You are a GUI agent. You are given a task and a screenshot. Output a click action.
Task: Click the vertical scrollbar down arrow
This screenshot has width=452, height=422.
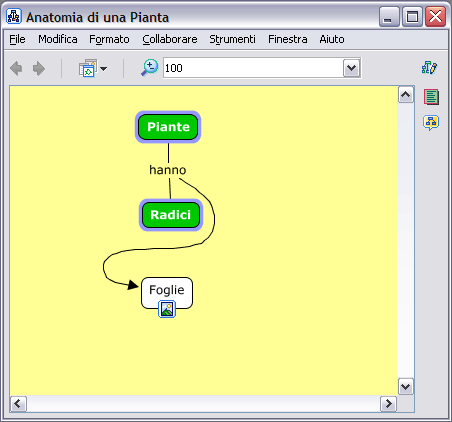tap(406, 387)
